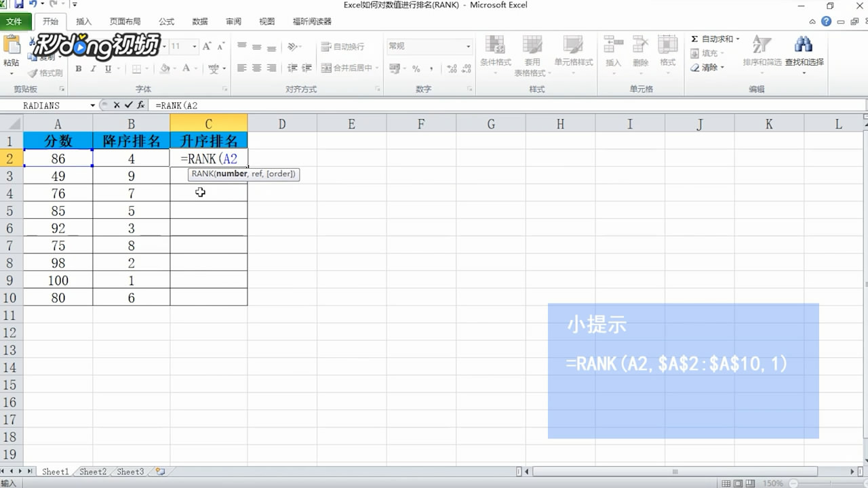Viewport: 868px width, 488px height.
Task: Switch to the 页面布局 page layout tab
Action: coord(125,22)
